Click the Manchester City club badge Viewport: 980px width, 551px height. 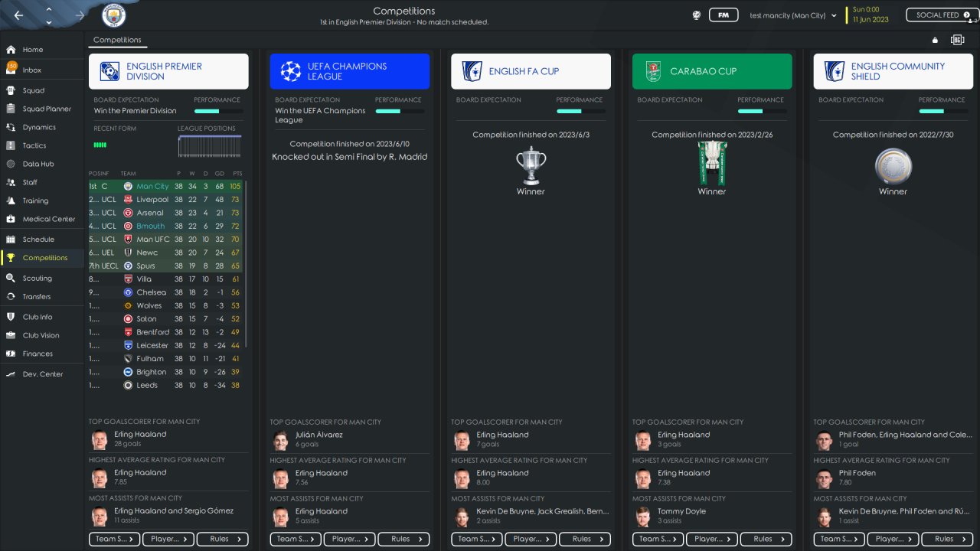pyautogui.click(x=114, y=15)
